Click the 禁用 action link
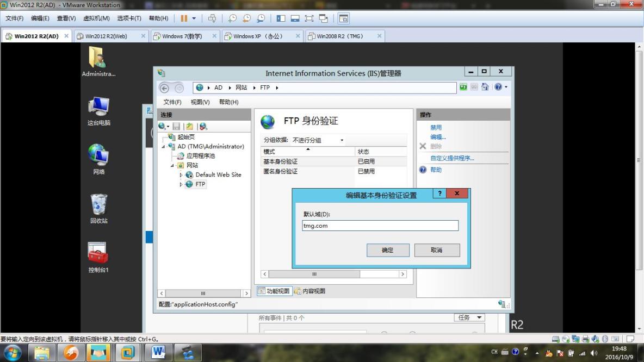Viewport: 644px width, 362px height. coord(436,128)
